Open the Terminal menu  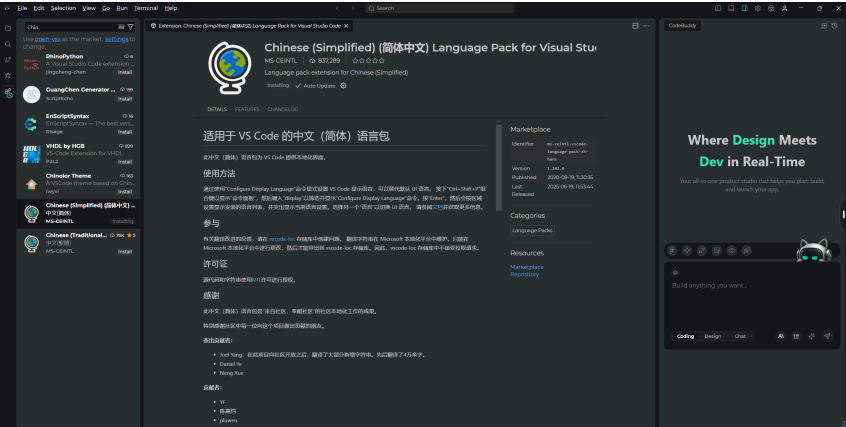tap(146, 7)
